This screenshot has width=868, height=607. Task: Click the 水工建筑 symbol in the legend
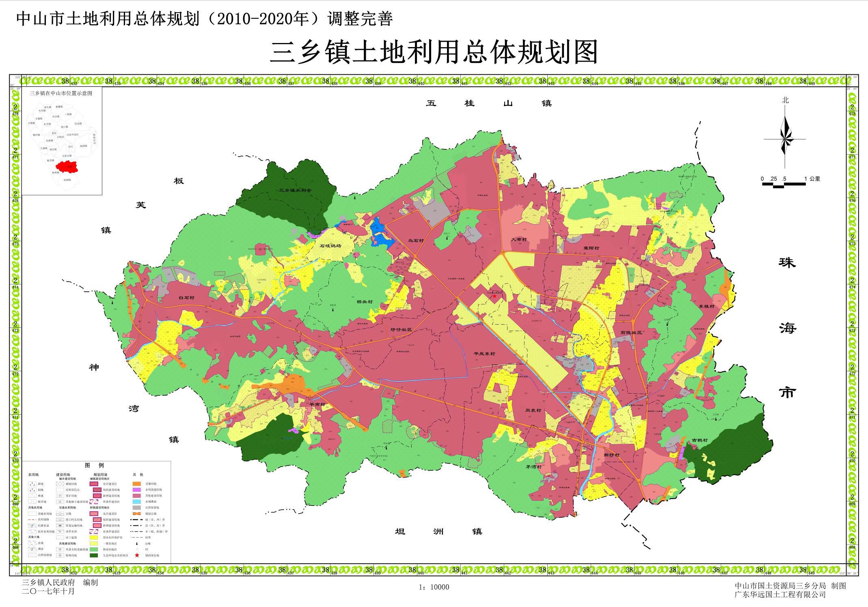[x=60, y=538]
